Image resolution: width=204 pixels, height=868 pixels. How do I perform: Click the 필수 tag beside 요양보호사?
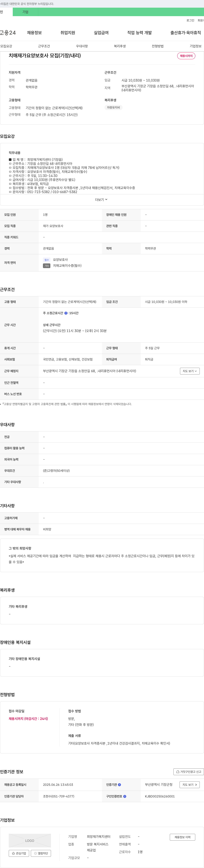[x=47, y=260]
